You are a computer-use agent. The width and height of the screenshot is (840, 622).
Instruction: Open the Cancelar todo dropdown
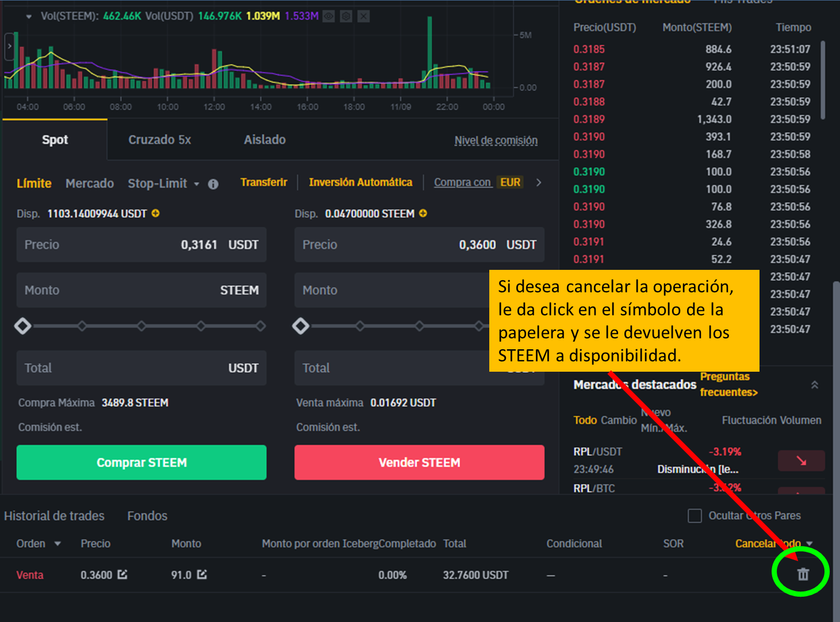[810, 544]
